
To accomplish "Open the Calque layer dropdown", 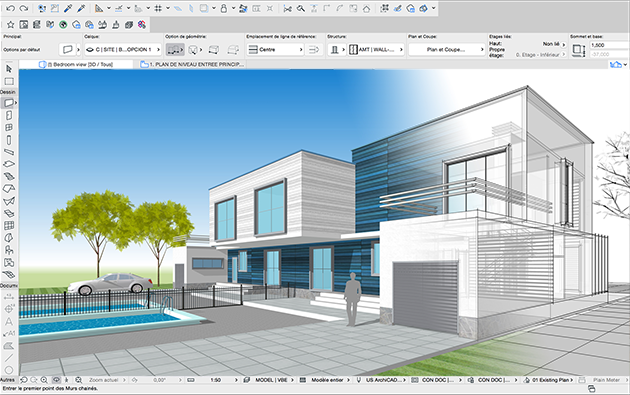I will tap(123, 49).
